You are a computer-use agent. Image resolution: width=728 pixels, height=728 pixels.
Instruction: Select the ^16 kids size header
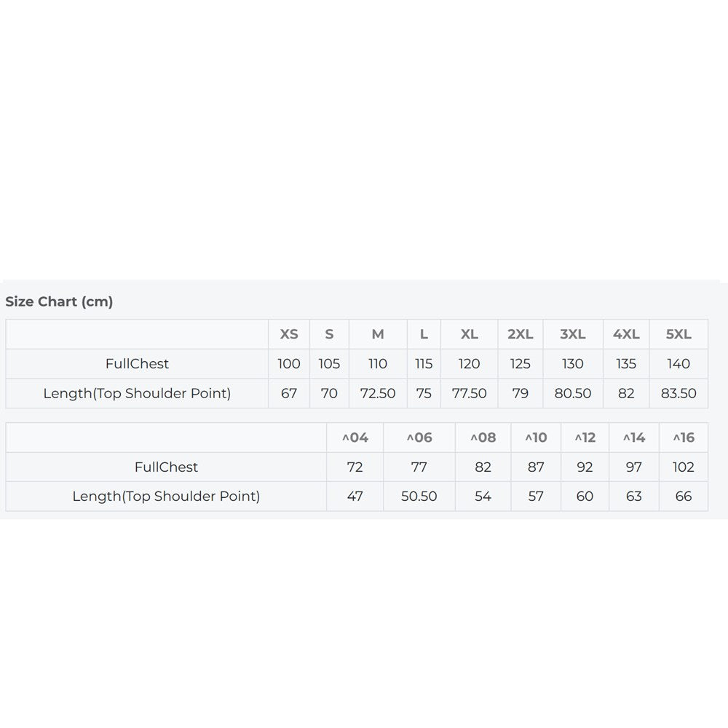coord(684,438)
